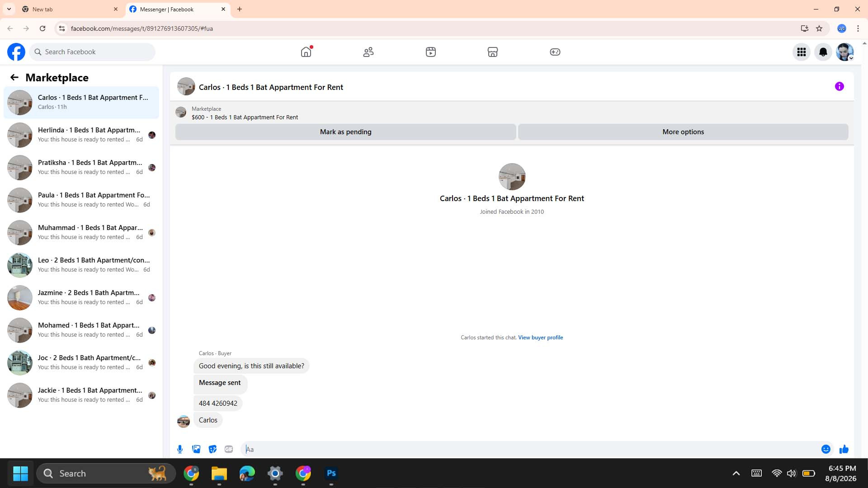Mark the listing as pending
This screenshot has width=868, height=488.
pyautogui.click(x=346, y=132)
